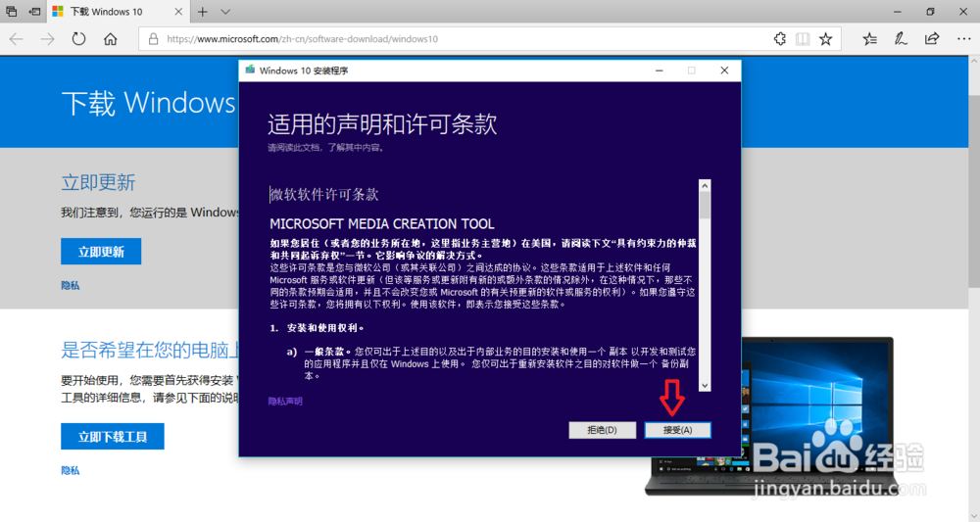Open 隐私 link under 立即下载工具
Image resolution: width=980 pixels, height=522 pixels.
(70, 470)
